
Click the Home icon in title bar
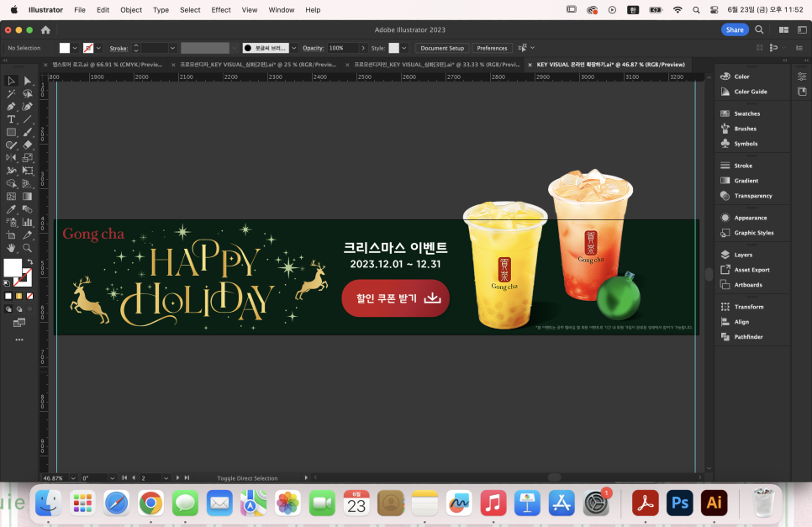pos(45,30)
